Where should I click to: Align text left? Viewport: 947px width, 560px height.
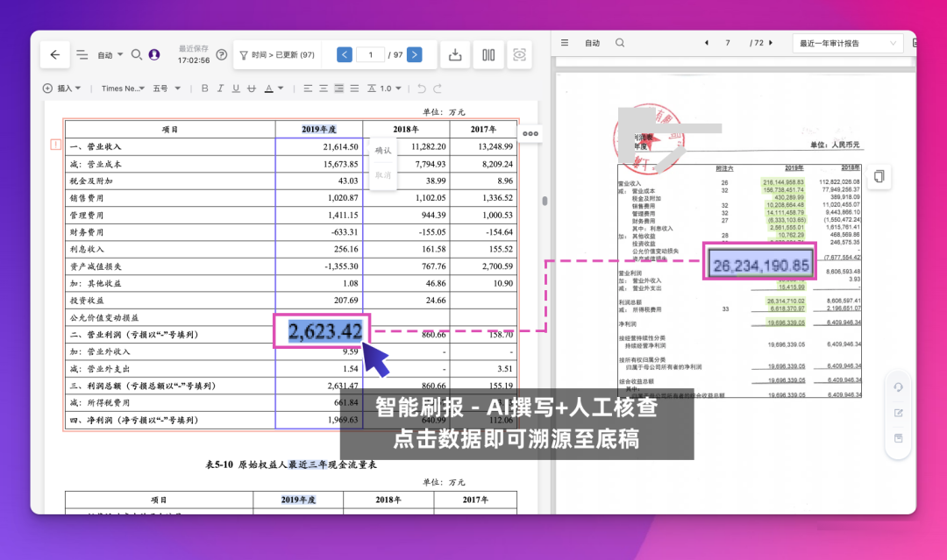click(308, 89)
